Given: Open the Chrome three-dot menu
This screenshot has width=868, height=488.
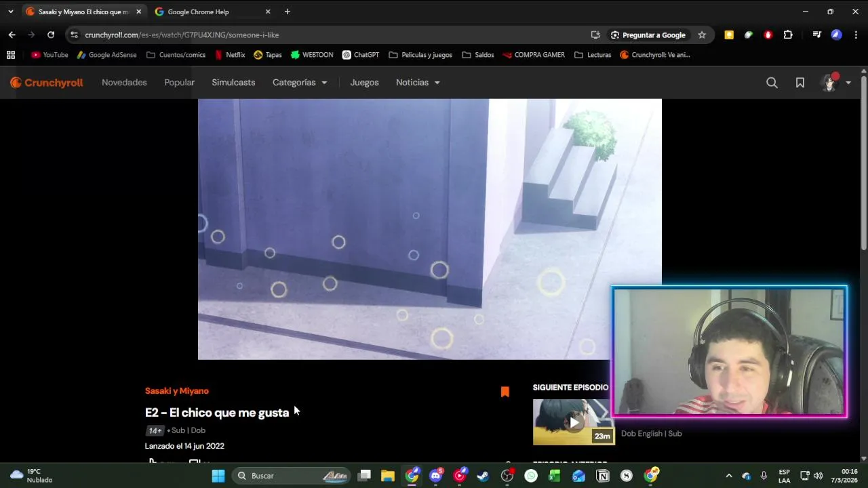Looking at the screenshot, I should tap(856, 35).
